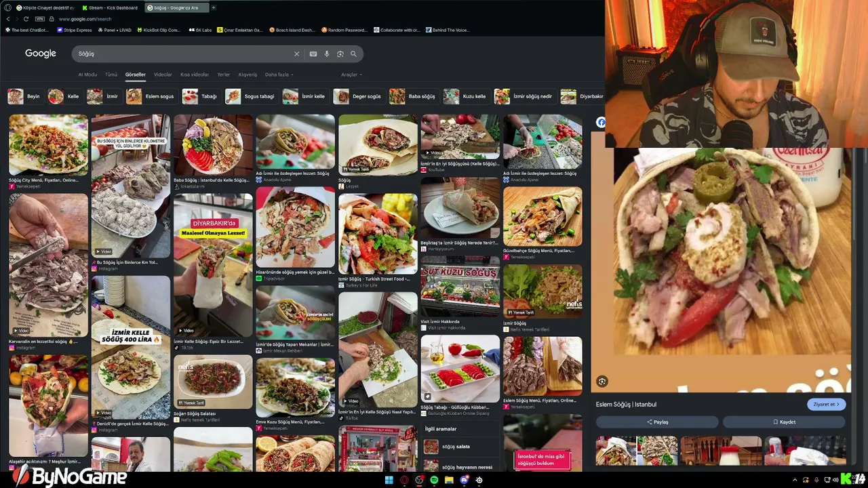The image size is (868, 488).
Task: Search by image with the camera icon
Action: (x=340, y=54)
